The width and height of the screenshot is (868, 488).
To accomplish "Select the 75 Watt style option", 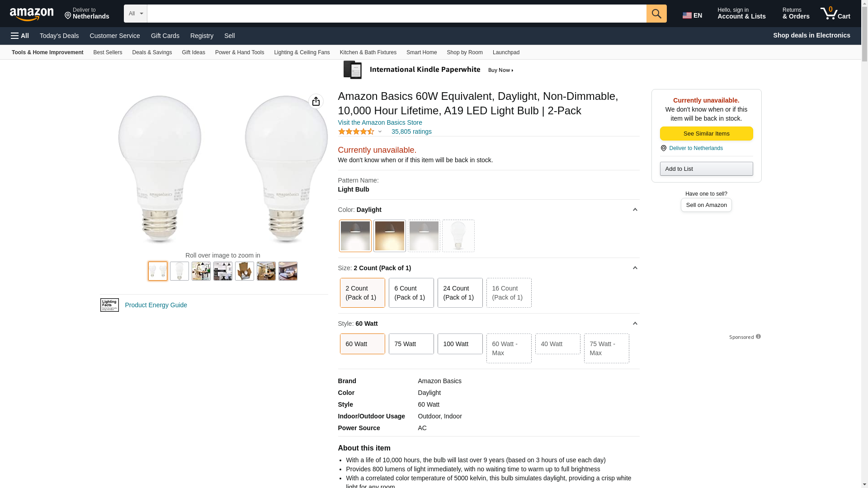I will point(411,344).
